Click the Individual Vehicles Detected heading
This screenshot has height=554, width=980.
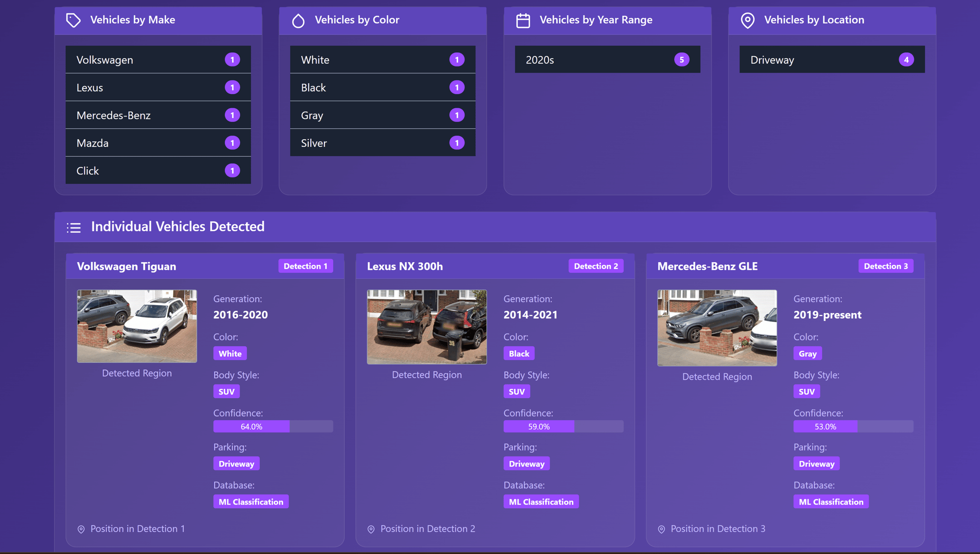coord(178,227)
